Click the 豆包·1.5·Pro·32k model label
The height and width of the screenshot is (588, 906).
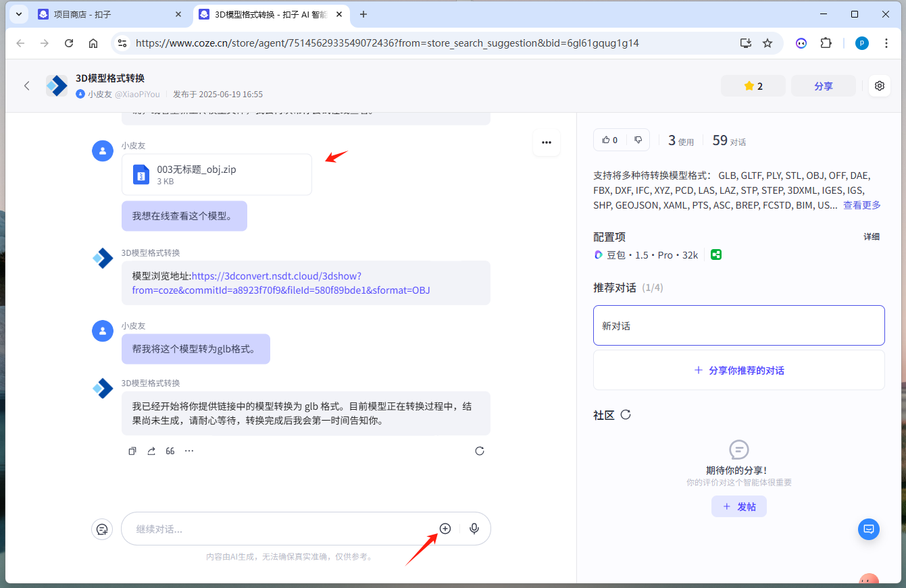pyautogui.click(x=646, y=255)
